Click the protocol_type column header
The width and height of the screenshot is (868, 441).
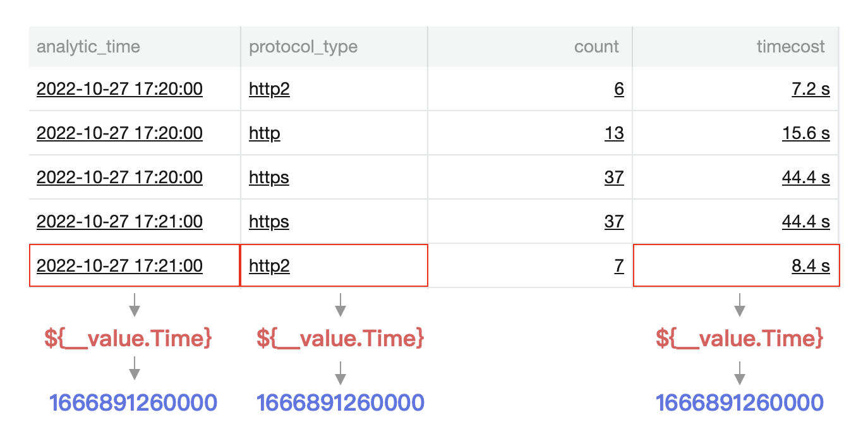pyautogui.click(x=303, y=47)
